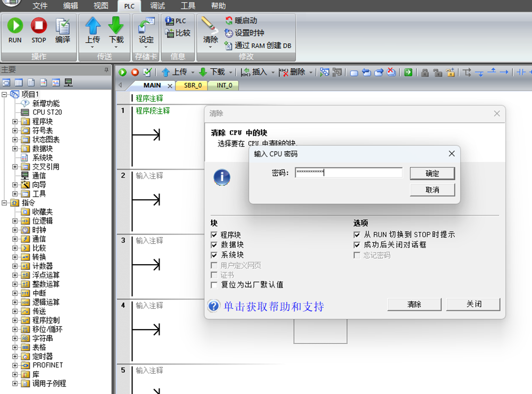Screen dimensions: 532x394
Task: Click the 编译 compile icon
Action: [x=63, y=26]
